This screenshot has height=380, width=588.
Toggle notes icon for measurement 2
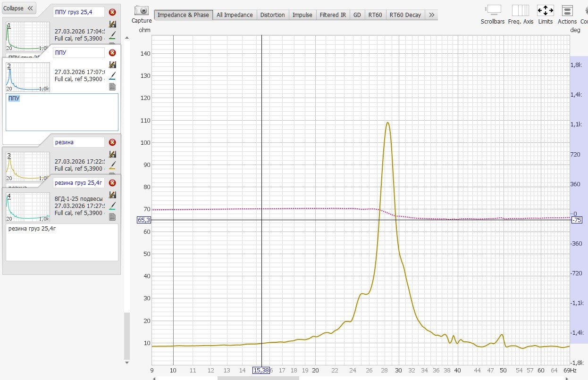pyautogui.click(x=112, y=87)
